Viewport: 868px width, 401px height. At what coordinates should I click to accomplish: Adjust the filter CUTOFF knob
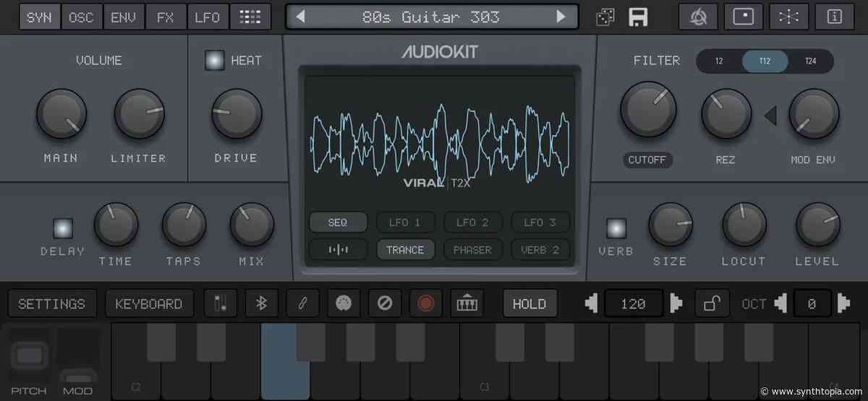pos(648,109)
